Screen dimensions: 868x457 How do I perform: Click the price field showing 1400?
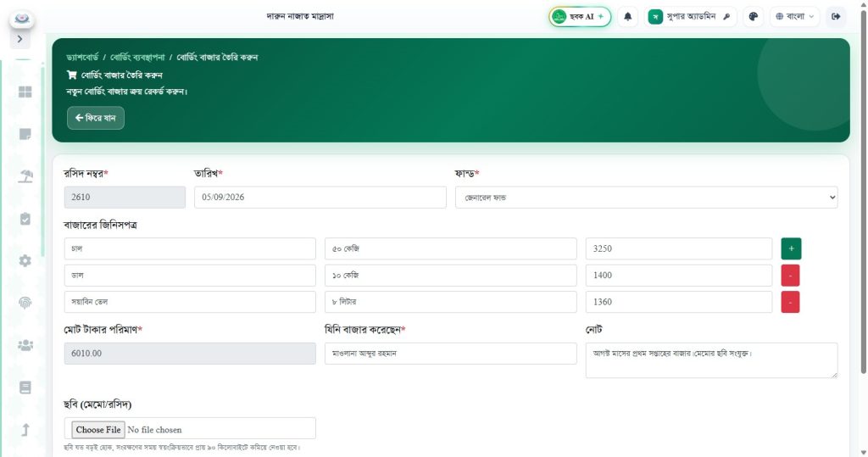click(x=679, y=276)
